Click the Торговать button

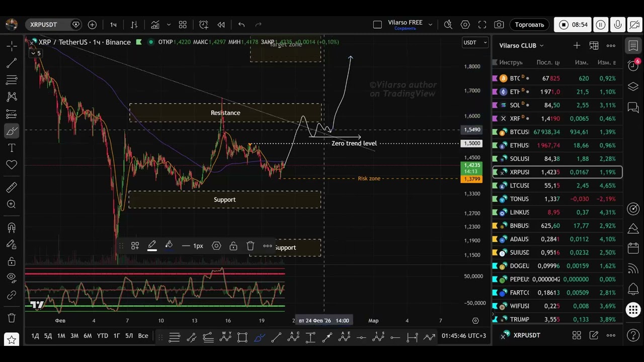(529, 24)
